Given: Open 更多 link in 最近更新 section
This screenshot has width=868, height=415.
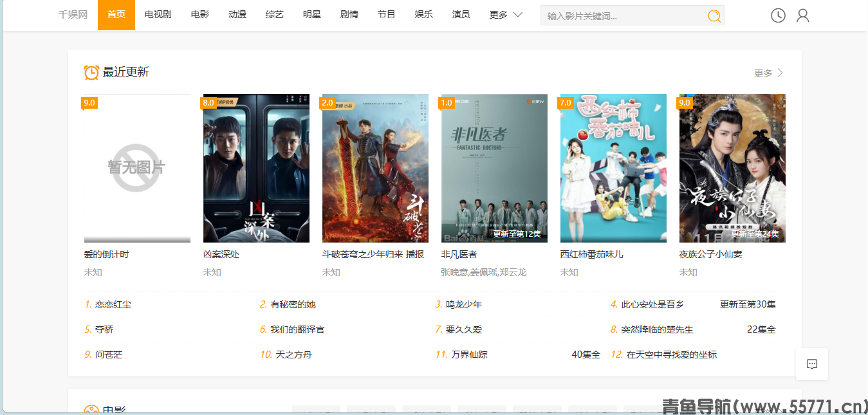Looking at the screenshot, I should (769, 73).
